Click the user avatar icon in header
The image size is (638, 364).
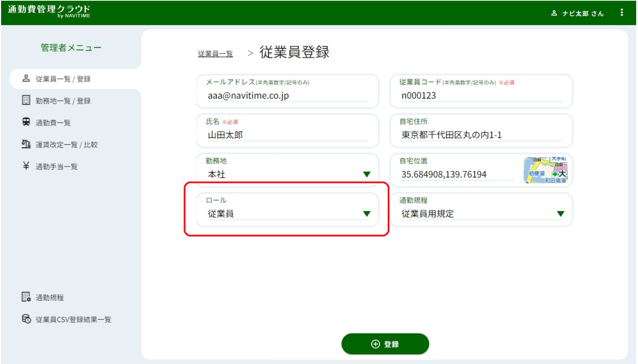tap(554, 13)
